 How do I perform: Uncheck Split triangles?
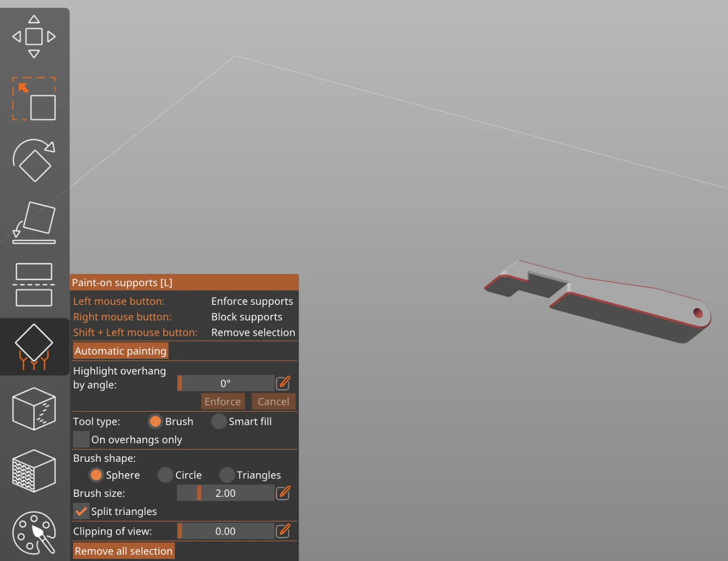[81, 511]
